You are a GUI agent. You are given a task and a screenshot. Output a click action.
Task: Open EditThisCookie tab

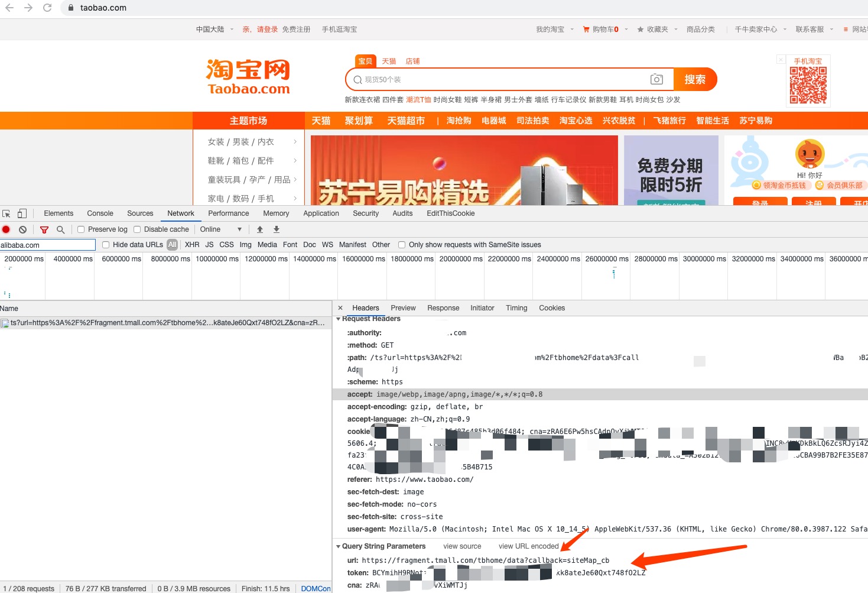[x=450, y=213]
